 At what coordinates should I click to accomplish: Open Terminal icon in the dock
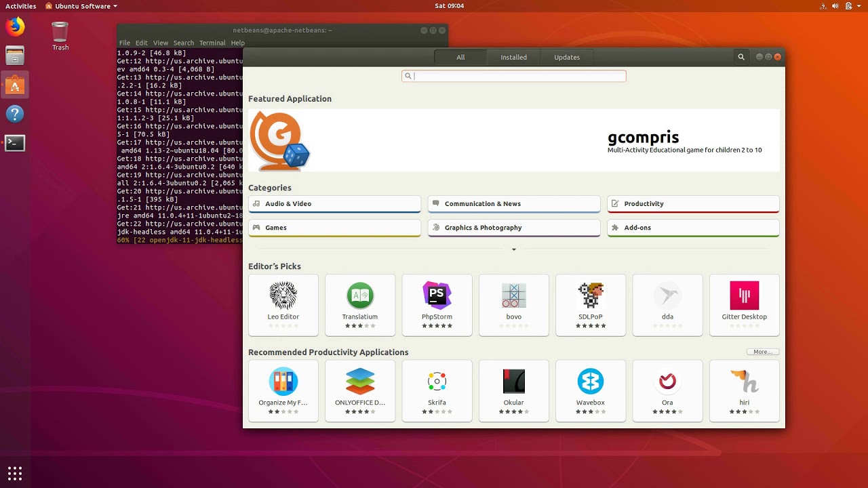coord(15,143)
